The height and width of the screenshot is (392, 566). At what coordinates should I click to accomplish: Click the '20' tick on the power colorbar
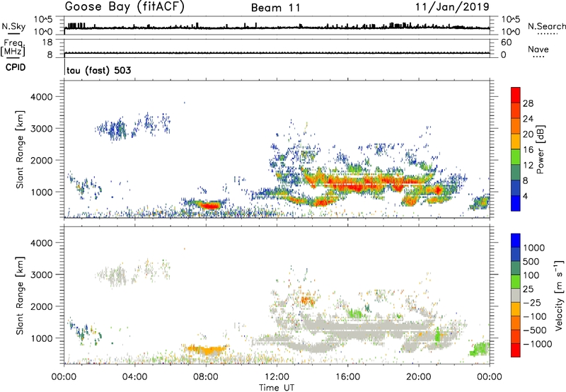pyautogui.click(x=528, y=134)
